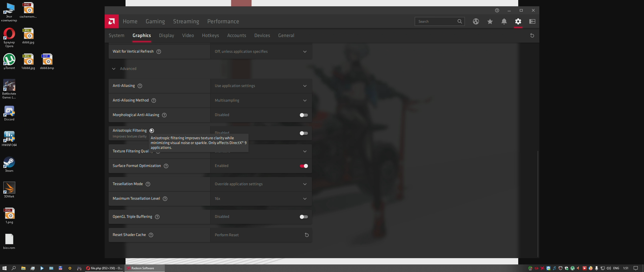This screenshot has height=272, width=644.
Task: Open the notifications bell icon
Action: pyautogui.click(x=504, y=21)
